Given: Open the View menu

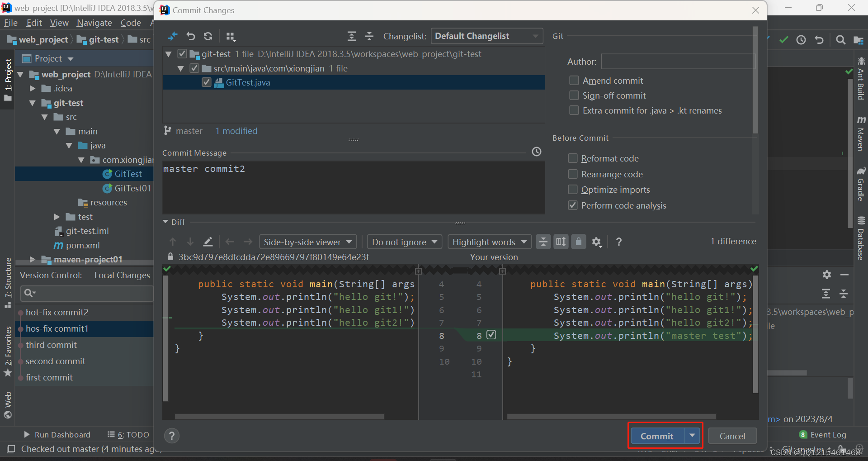Looking at the screenshot, I should 59,23.
